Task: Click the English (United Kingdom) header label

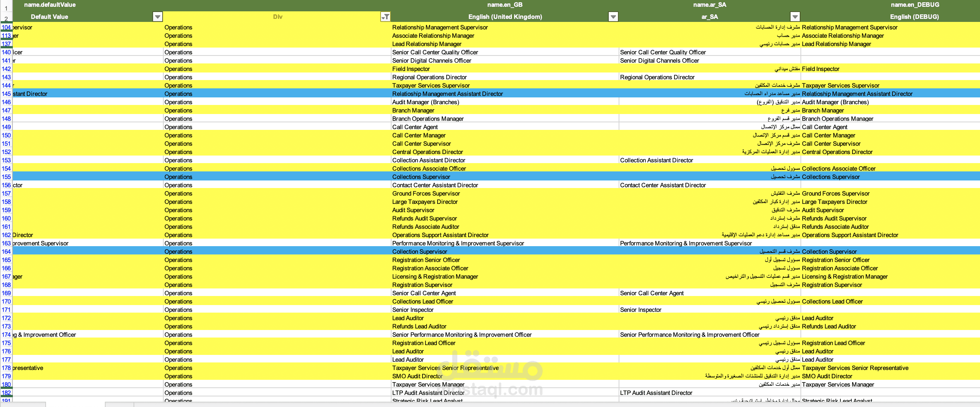Action: pyautogui.click(x=505, y=17)
